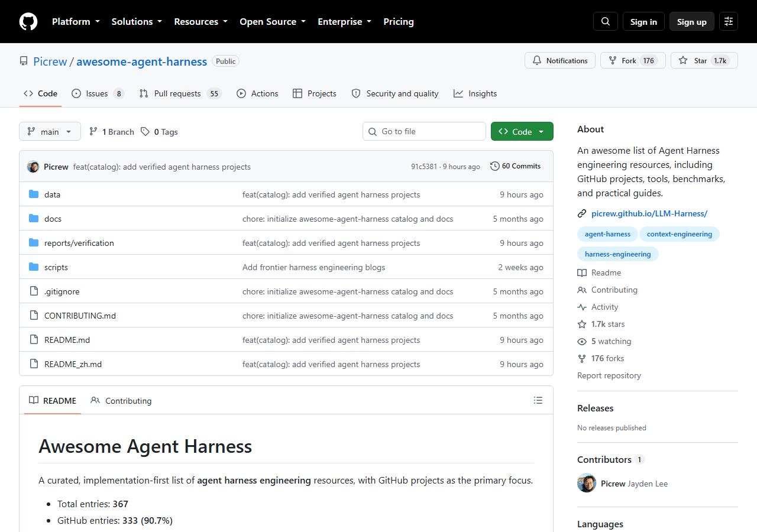Switch to the Actions tab
Image resolution: width=757 pixels, height=532 pixels.
pos(257,93)
